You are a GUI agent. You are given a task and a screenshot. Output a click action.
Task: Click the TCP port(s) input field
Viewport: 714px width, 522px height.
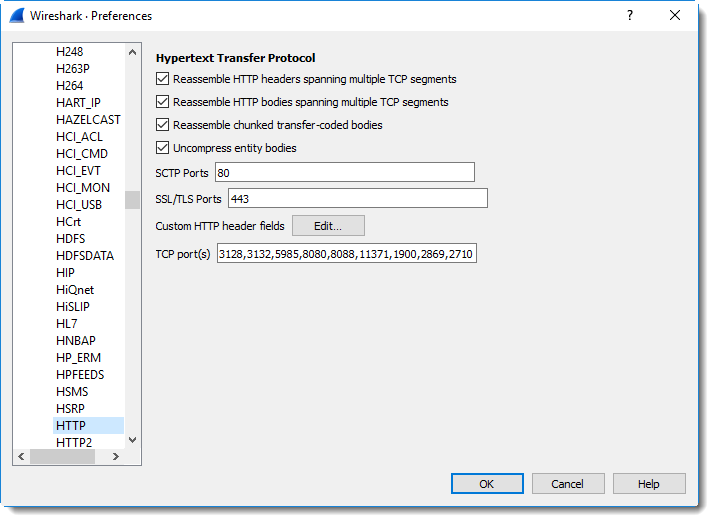[x=347, y=253]
